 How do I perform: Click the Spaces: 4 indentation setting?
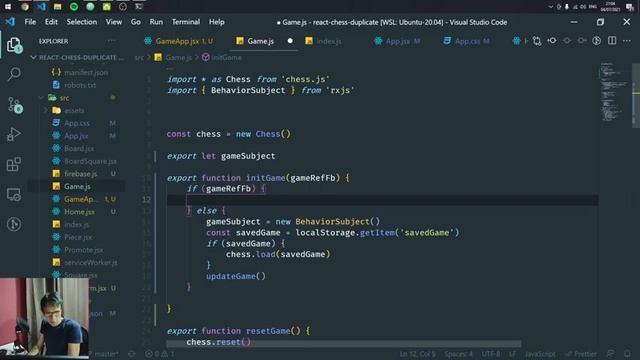(458, 354)
